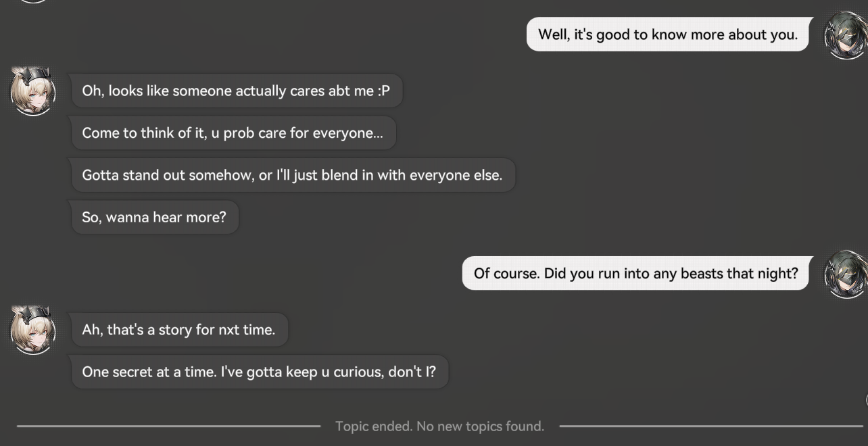Click "Topic ended. No new topics found." notice

coord(439,426)
